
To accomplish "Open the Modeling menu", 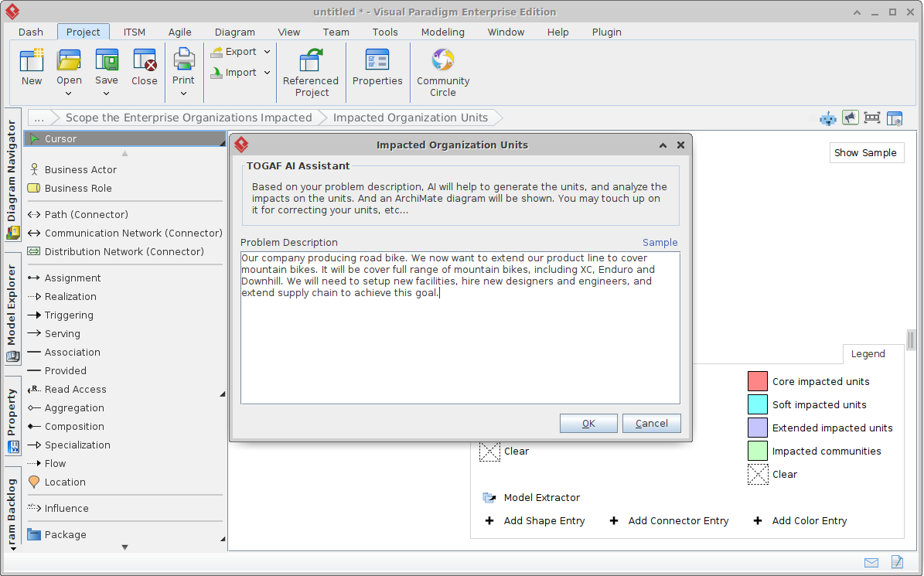I will coord(442,32).
